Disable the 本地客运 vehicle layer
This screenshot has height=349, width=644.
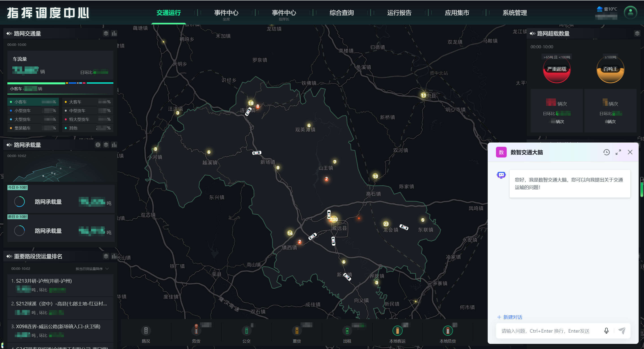[397, 331]
